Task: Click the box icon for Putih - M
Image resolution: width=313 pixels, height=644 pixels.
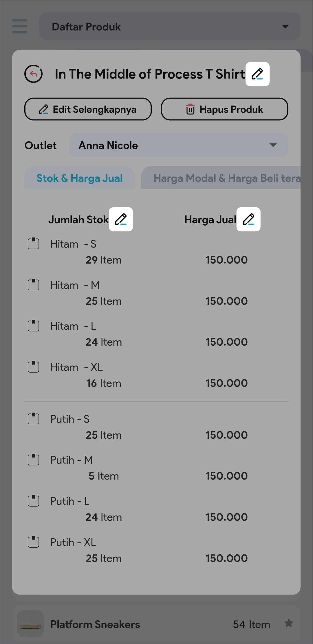Action: [x=34, y=460]
